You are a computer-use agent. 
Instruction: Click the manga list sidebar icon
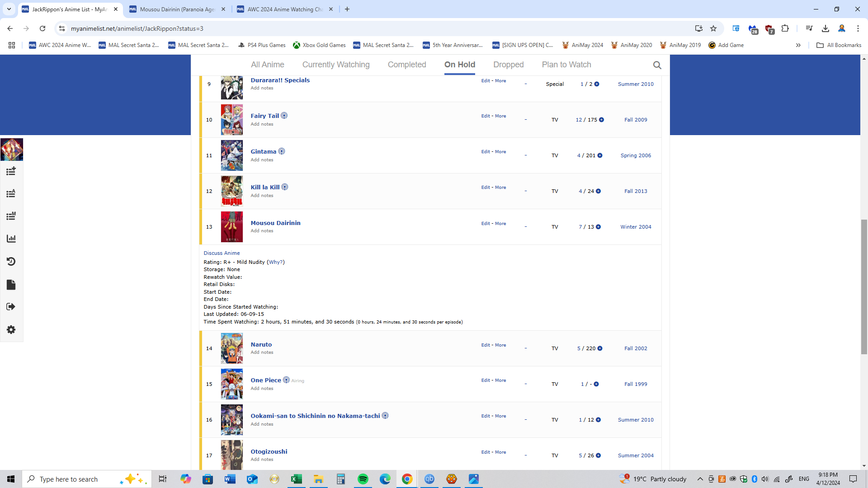pyautogui.click(x=11, y=216)
